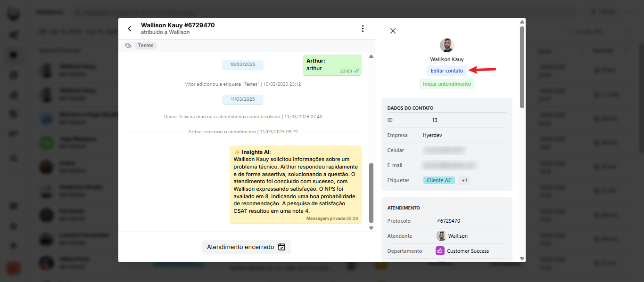Screen dimensions: 644x282
Task: Click the Atendimento encerrado button
Action: click(x=246, y=247)
